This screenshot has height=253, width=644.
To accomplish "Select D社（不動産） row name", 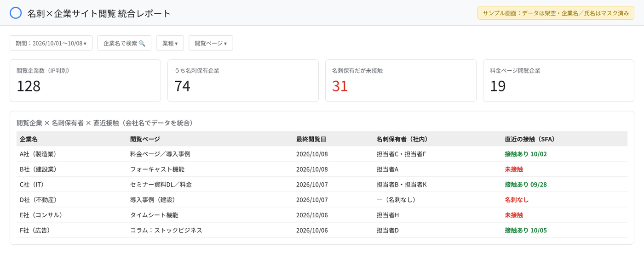I will point(38,199).
